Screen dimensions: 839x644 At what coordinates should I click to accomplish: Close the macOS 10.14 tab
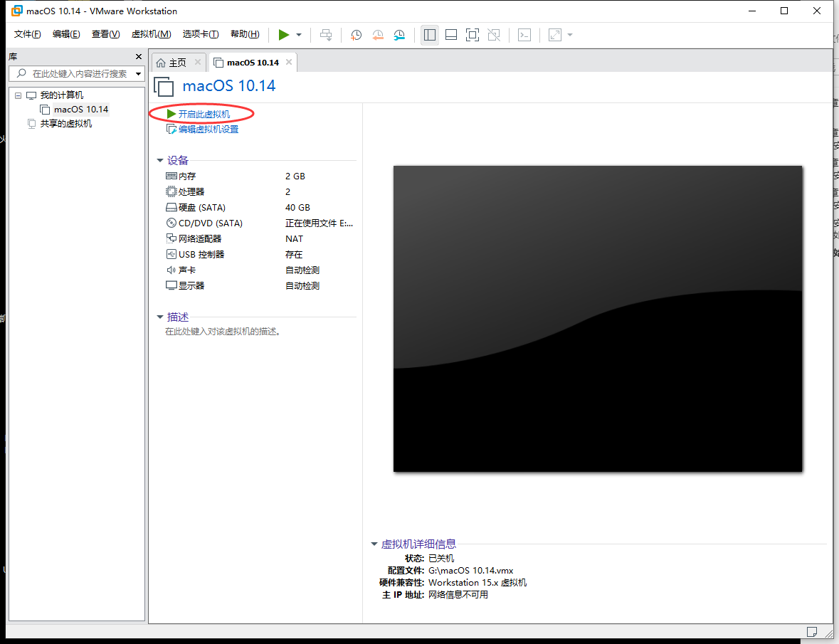[x=289, y=62]
